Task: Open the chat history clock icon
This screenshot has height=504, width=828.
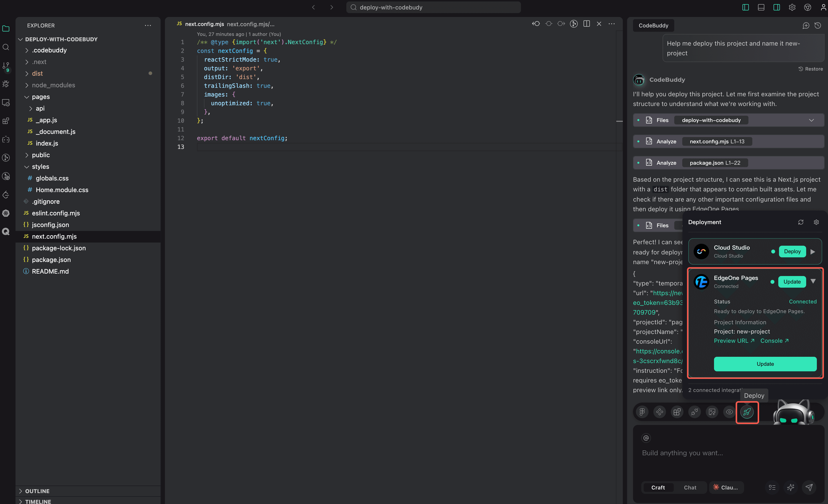Action: (x=818, y=25)
